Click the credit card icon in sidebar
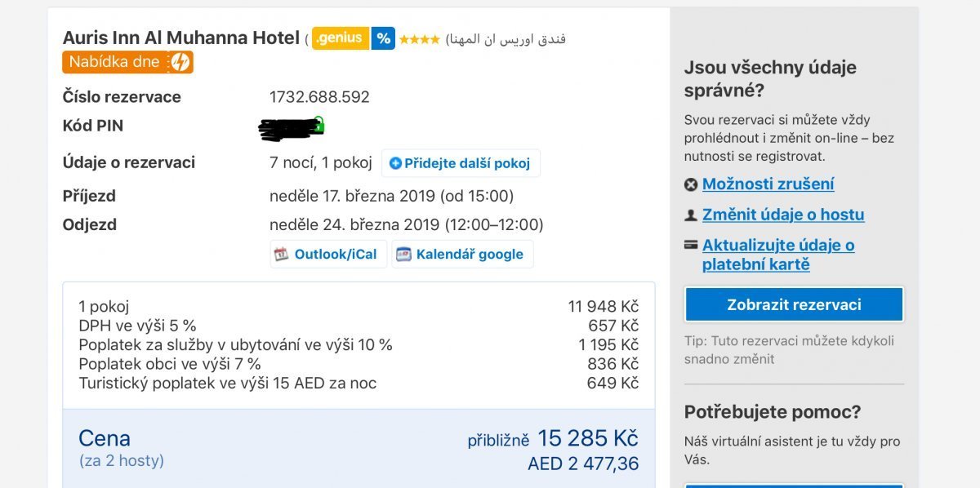This screenshot has height=488, width=980. tap(691, 244)
